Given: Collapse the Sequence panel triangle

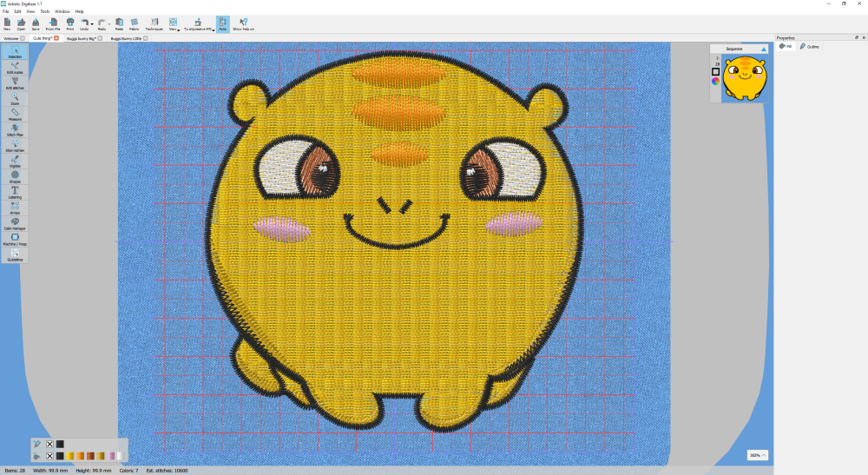Looking at the screenshot, I should point(763,49).
